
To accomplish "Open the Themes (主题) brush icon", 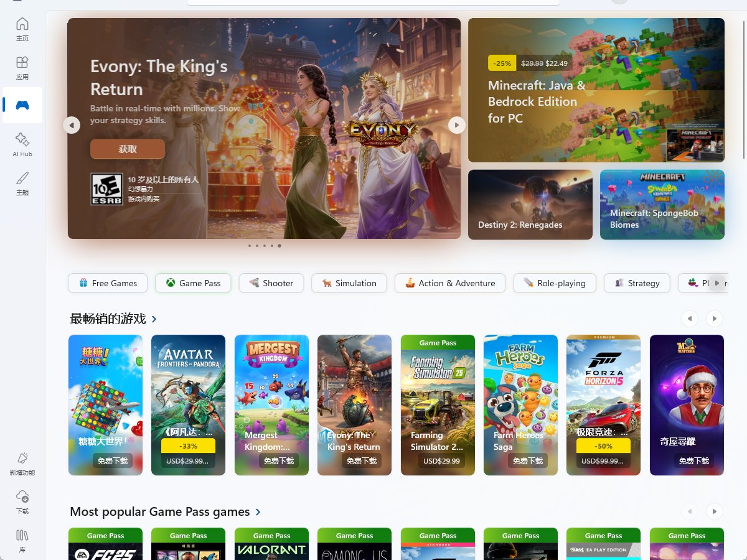I will click(22, 183).
